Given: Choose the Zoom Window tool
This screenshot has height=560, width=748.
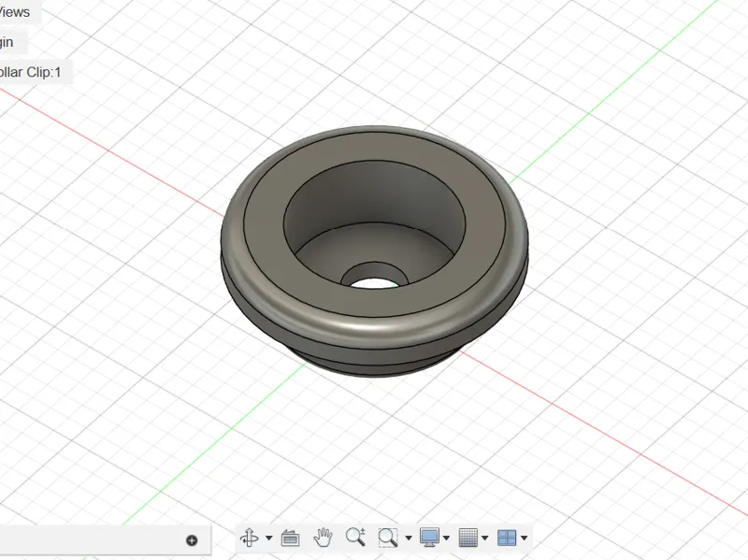Looking at the screenshot, I should (x=388, y=538).
